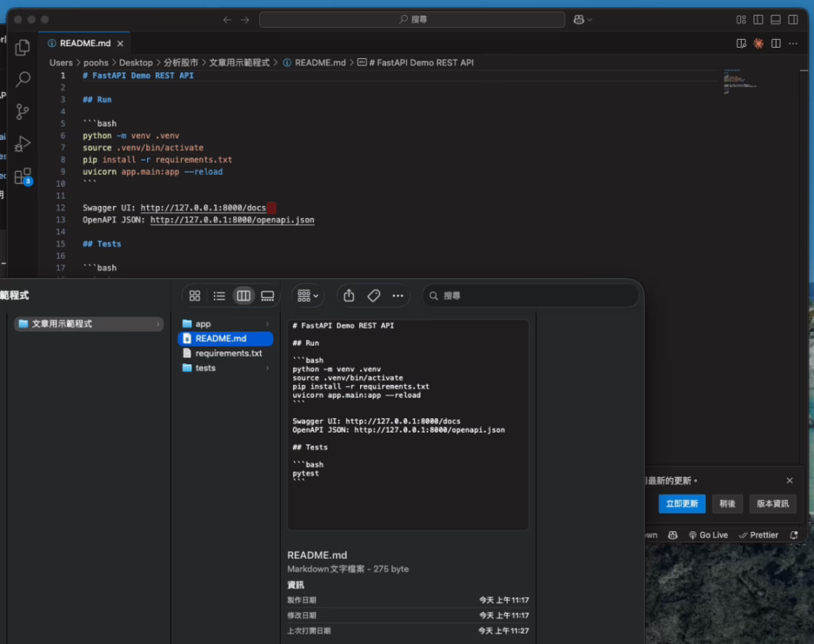Screen dimensions: 814x644
Task: Open the Extensions view with badge
Action: point(23,176)
